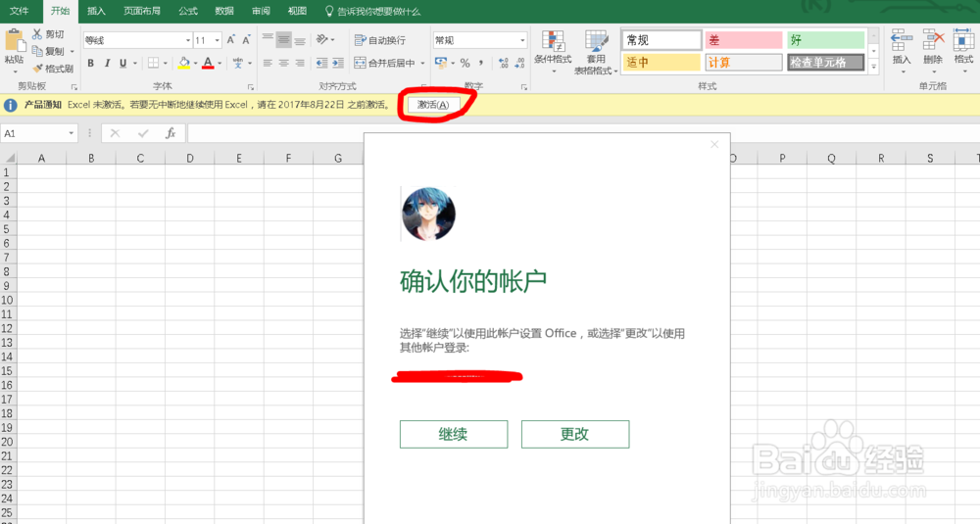Click the Copy (复制) icon

coord(37,51)
